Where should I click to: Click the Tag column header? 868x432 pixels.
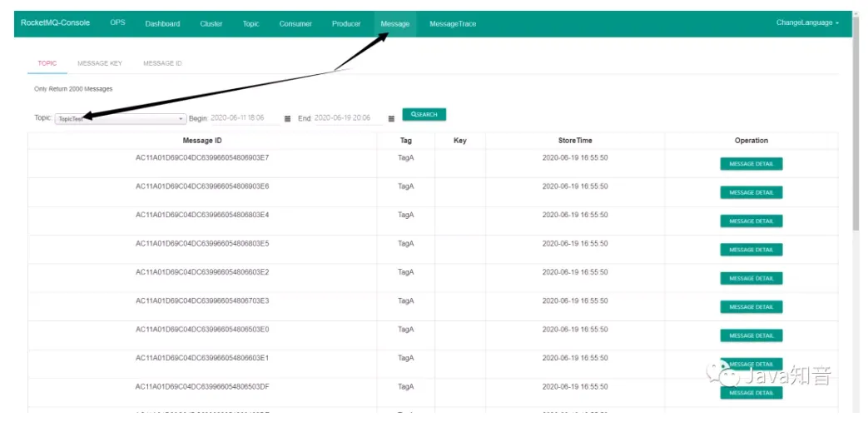pos(406,141)
